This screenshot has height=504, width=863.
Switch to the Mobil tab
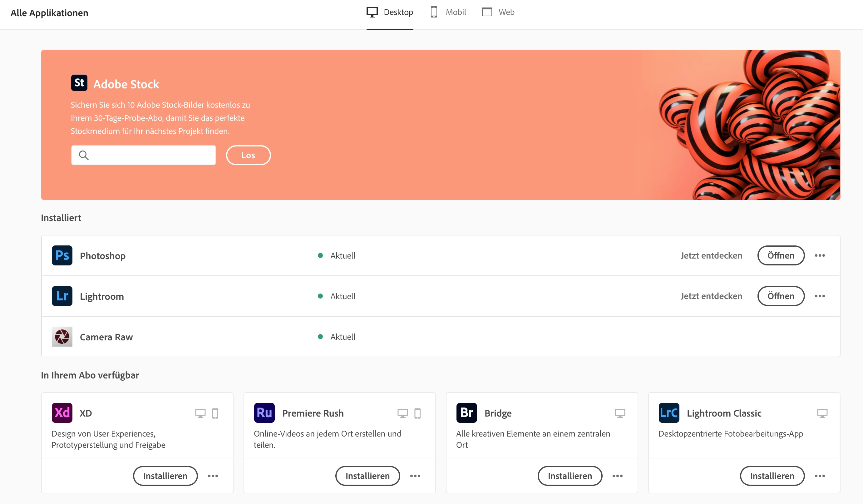tap(448, 12)
